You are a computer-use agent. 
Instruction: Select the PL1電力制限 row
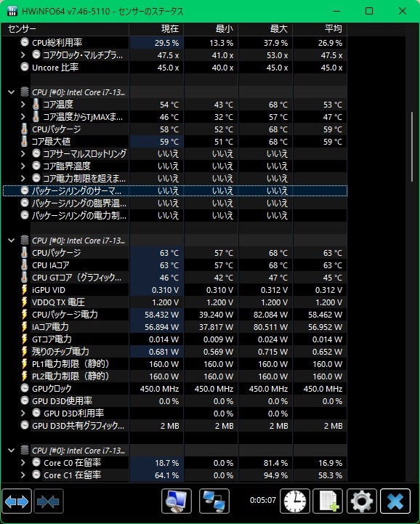[x=174, y=364]
